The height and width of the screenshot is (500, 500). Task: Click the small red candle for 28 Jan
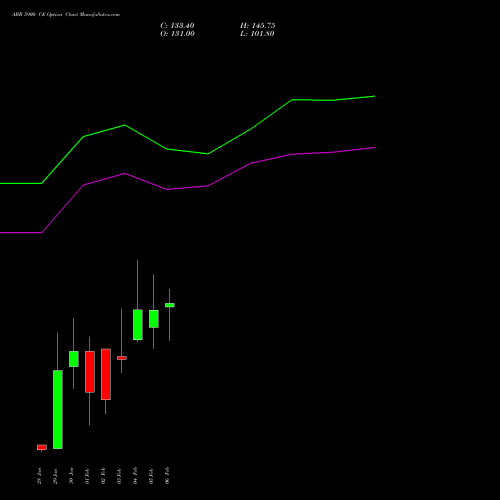42,447
